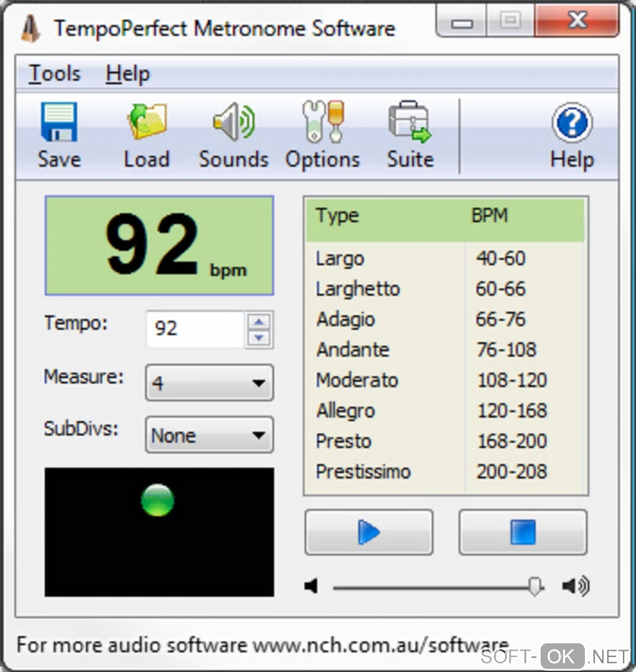Click into the Tempo input field
Image resolution: width=636 pixels, height=672 pixels.
pos(195,329)
